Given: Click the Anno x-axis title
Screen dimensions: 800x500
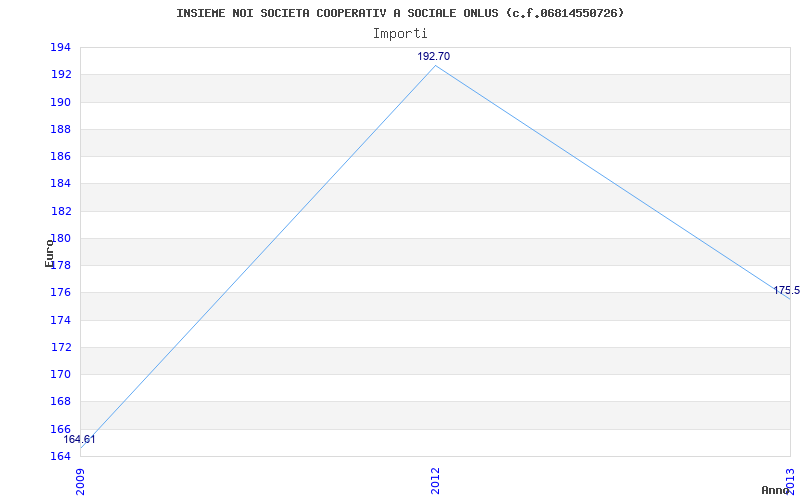Looking at the screenshot, I should point(775,490).
